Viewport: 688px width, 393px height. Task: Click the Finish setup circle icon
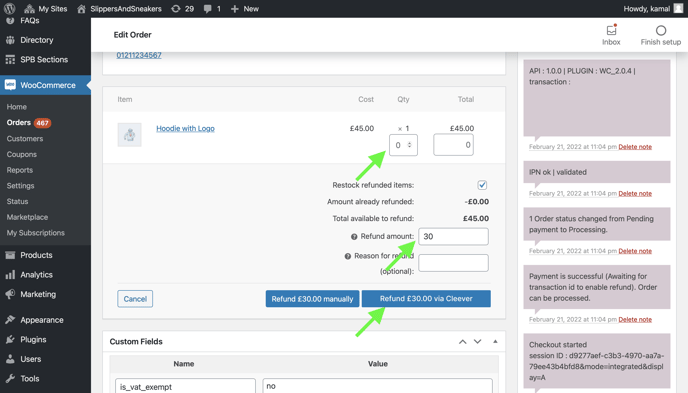(x=661, y=30)
